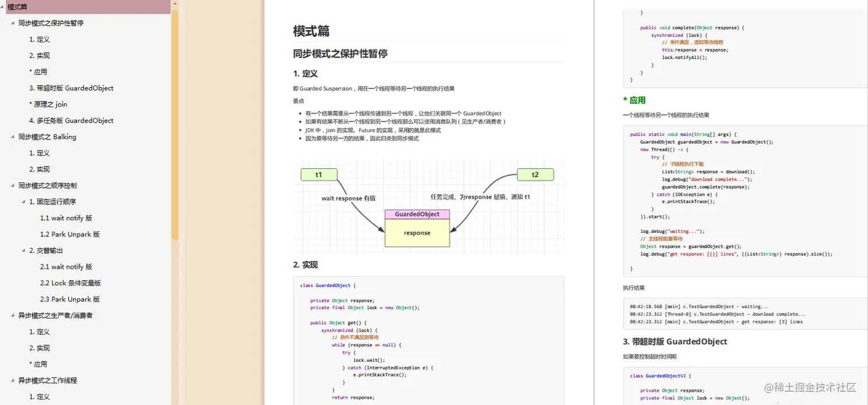Click the 2. 实现 heading in the document page
The height and width of the screenshot is (405, 868).
pos(305,265)
